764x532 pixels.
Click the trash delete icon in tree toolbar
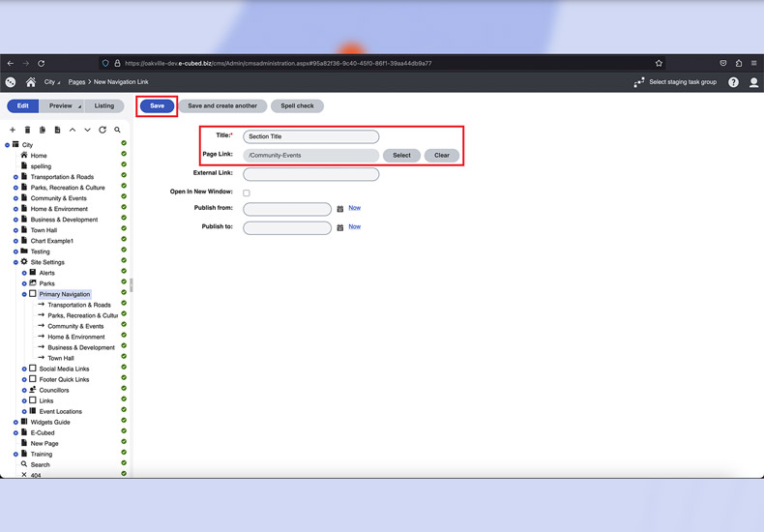[x=27, y=130]
